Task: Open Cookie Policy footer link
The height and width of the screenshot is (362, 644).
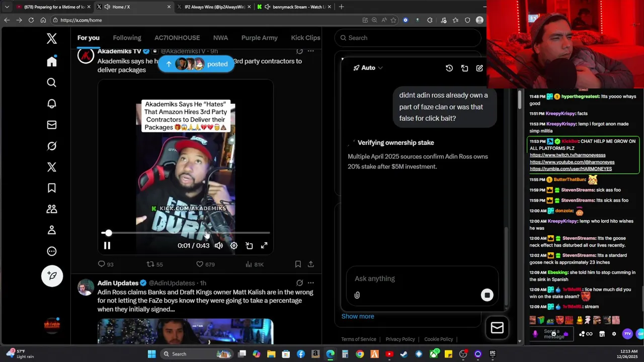Action: point(439,339)
